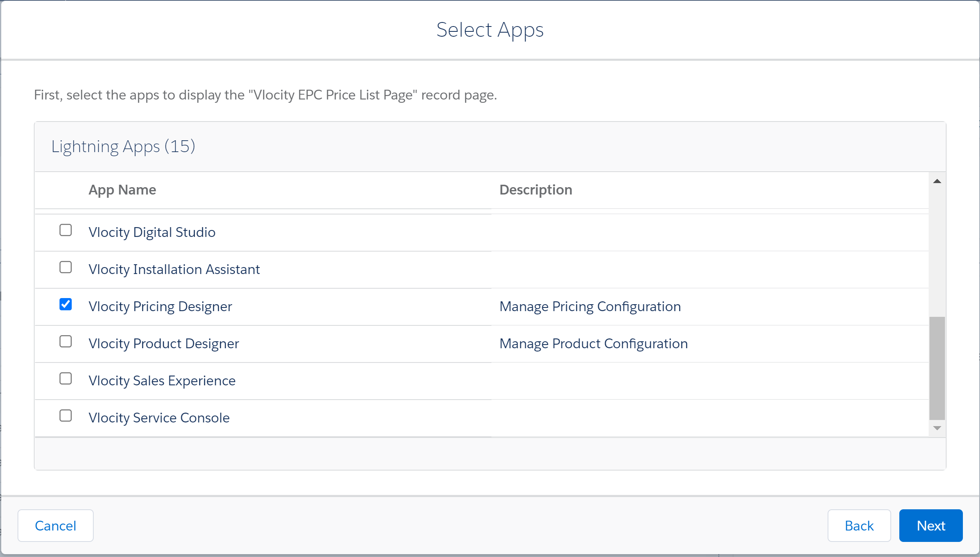Click the scrollbar down arrow
980x557 pixels.
[937, 428]
